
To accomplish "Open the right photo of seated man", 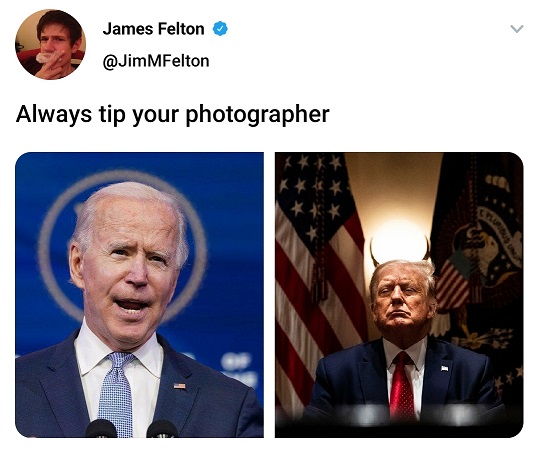I will coord(399,295).
